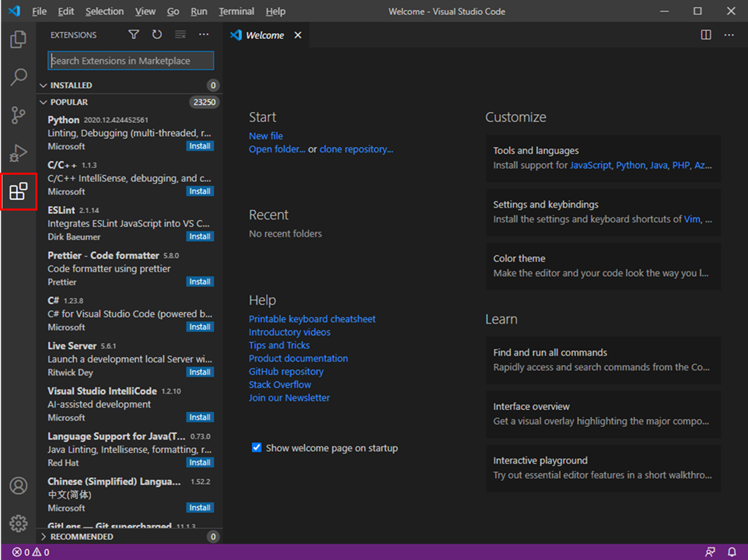Install Visual Studio IntelliCode extension

pos(200,418)
